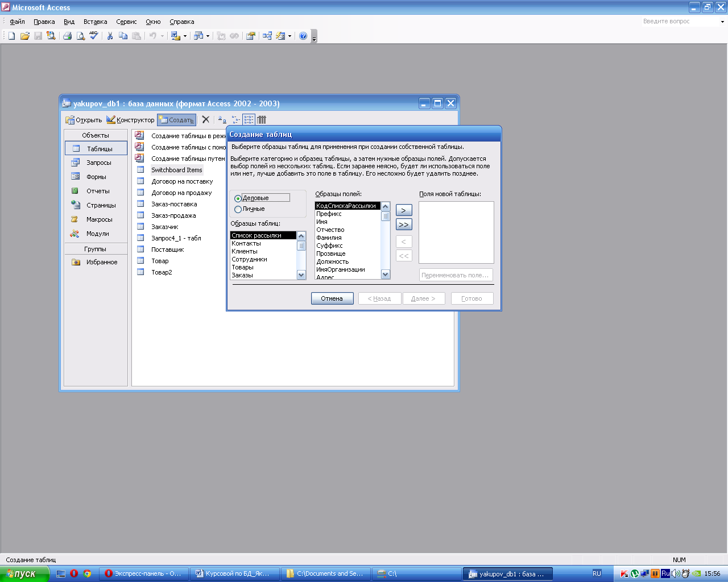Viewport: 728px width, 582px height.
Task: Switch database window to Small Icons view
Action: [x=235, y=119]
